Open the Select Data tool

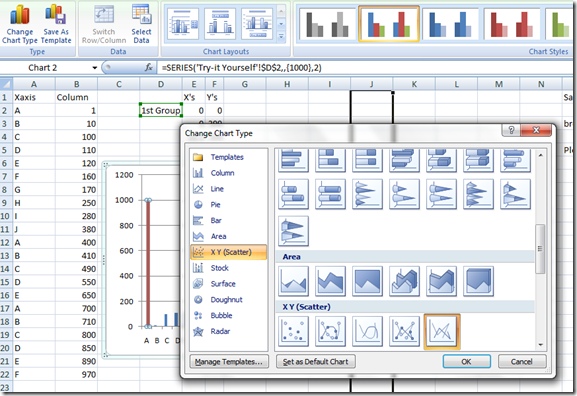[x=141, y=23]
